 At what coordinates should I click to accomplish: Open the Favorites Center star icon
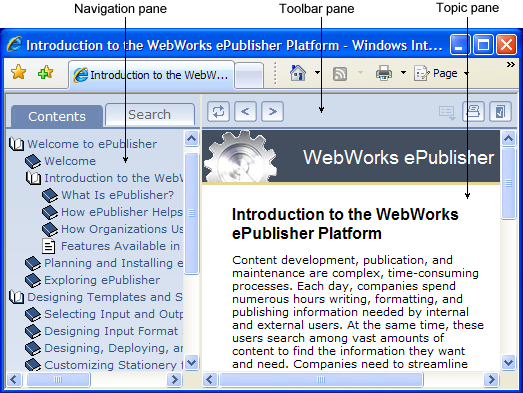[x=18, y=72]
